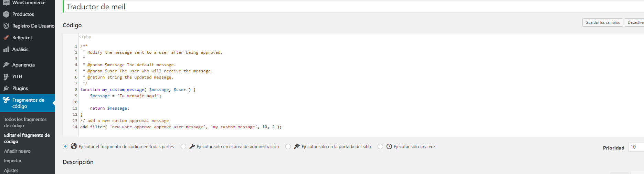The image size is (644, 174).
Task: Click the wrench icon for admin area
Action: [x=192, y=146]
